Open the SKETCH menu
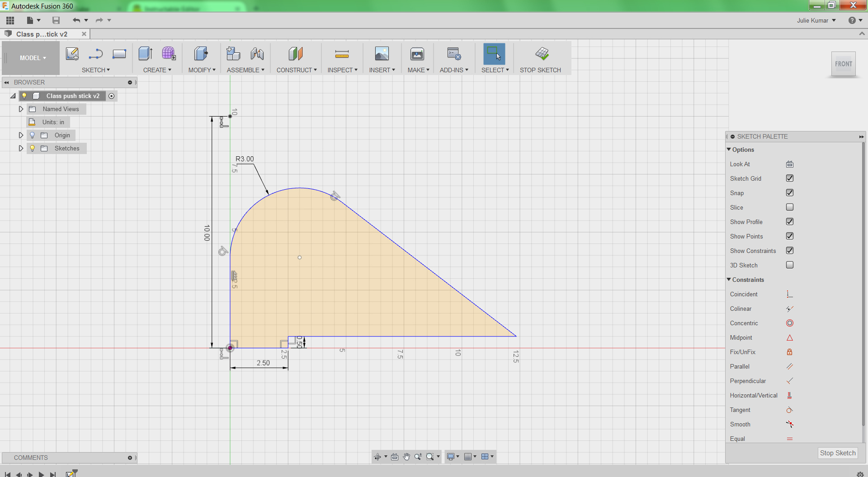 coord(96,70)
